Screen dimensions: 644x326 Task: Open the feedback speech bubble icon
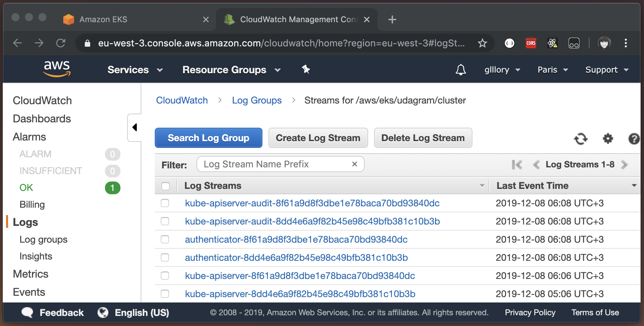[x=27, y=313]
